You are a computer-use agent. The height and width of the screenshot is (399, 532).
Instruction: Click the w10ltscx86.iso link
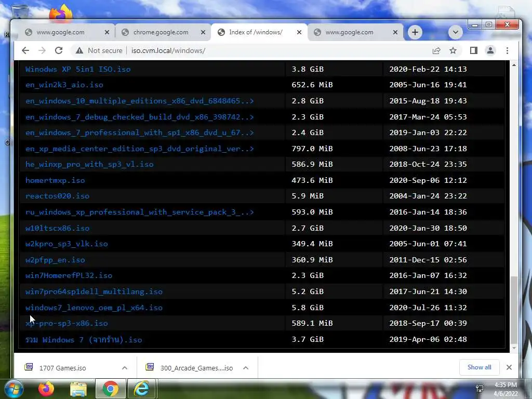pos(57,228)
